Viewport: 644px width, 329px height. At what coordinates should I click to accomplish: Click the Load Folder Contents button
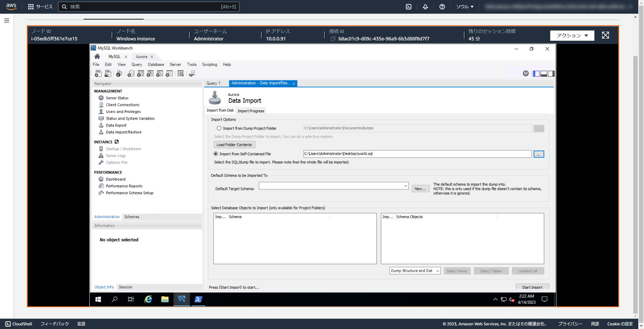click(x=234, y=145)
